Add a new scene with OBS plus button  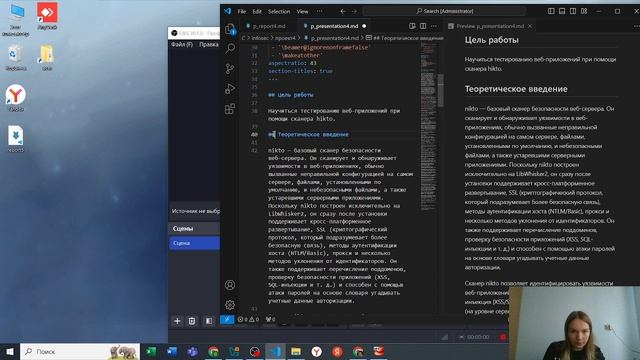(x=177, y=321)
